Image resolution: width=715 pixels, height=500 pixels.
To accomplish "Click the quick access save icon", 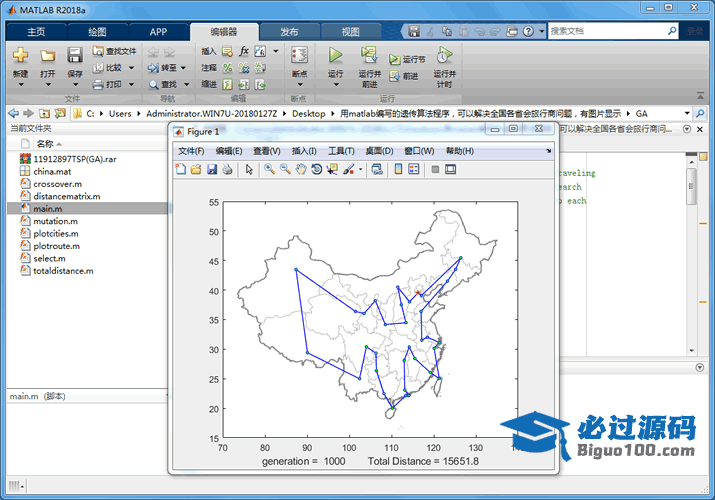I will [414, 31].
